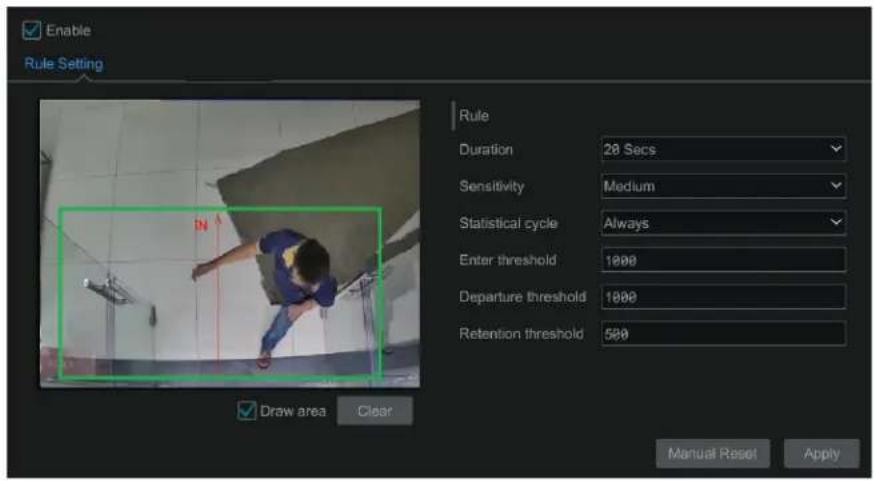
Task: Click the Statistical cycle label
Action: (508, 224)
